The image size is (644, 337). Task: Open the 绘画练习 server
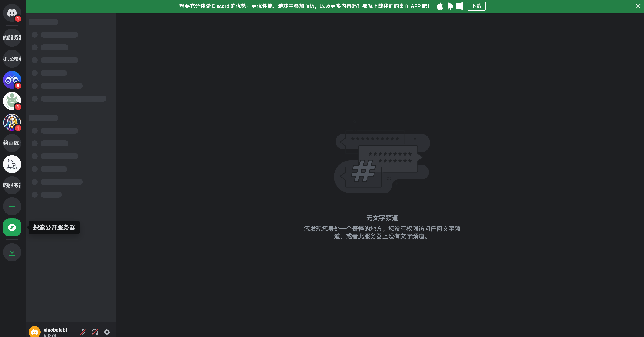click(x=12, y=143)
